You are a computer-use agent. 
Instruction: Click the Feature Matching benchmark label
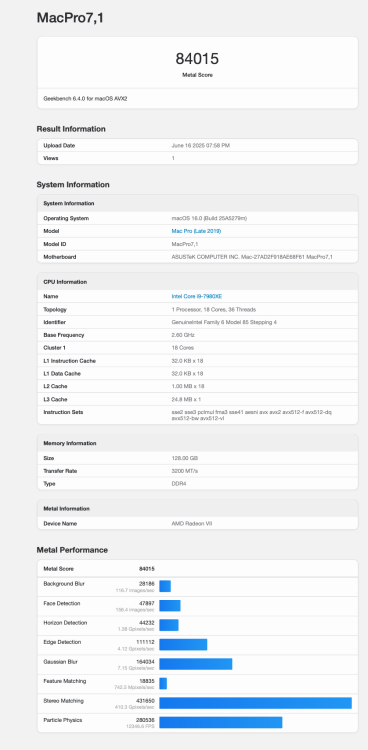pos(65,681)
